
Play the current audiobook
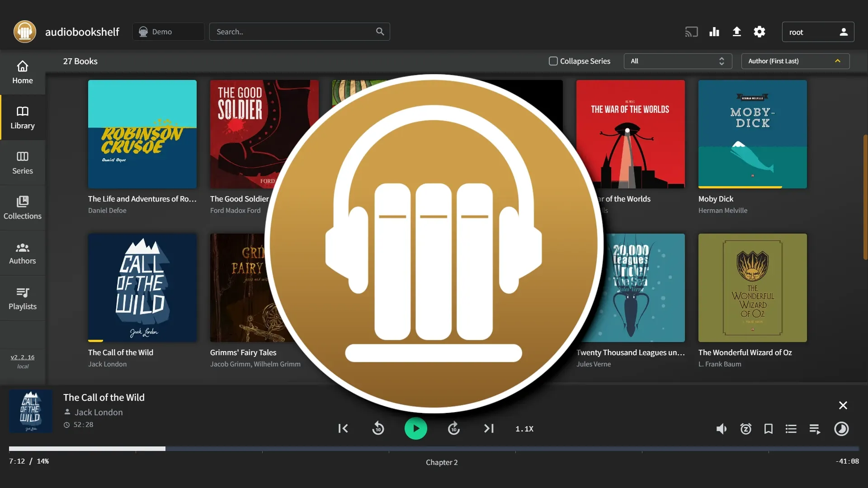point(416,428)
